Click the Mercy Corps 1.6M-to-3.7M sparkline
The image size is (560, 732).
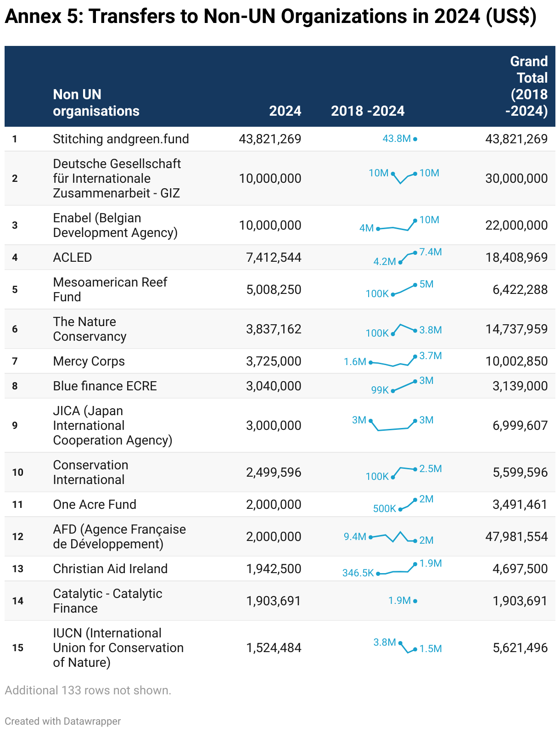(x=393, y=360)
